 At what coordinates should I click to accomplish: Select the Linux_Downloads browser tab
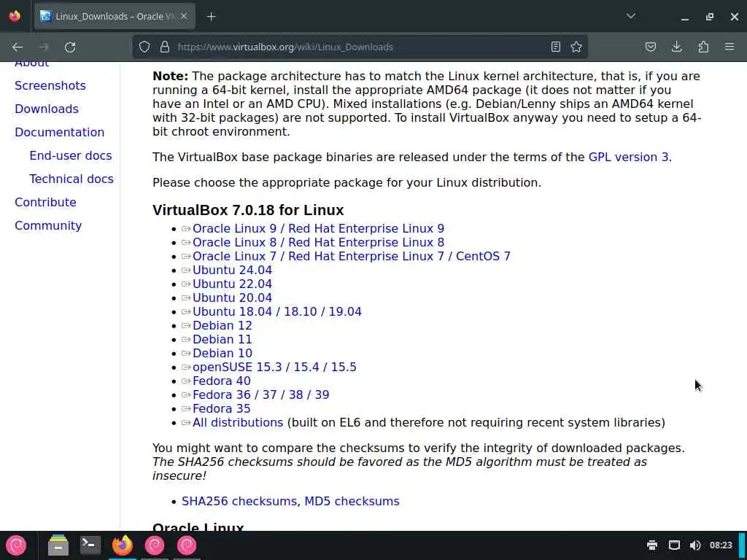click(115, 16)
